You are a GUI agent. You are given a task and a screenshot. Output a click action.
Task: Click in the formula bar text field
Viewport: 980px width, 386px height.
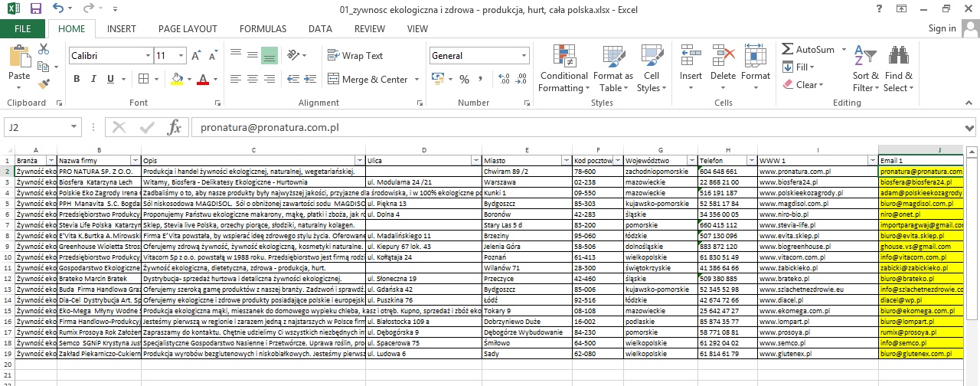(576, 128)
